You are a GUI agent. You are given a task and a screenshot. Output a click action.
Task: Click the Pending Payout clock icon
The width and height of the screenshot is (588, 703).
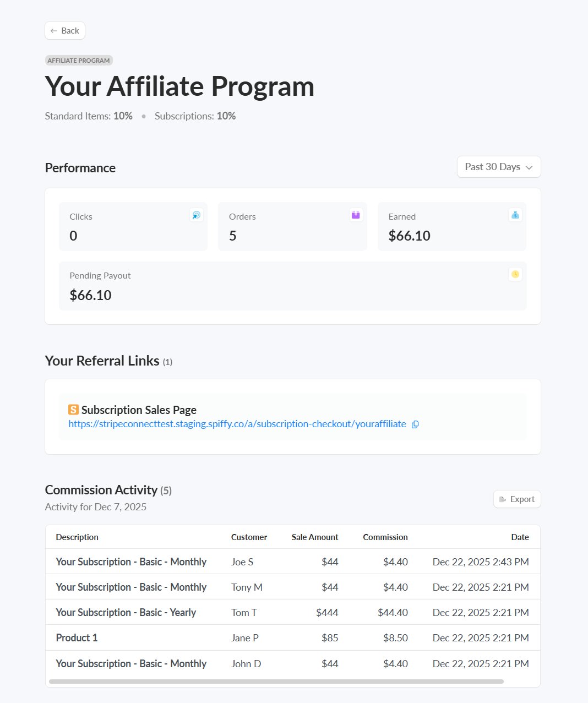pos(515,274)
